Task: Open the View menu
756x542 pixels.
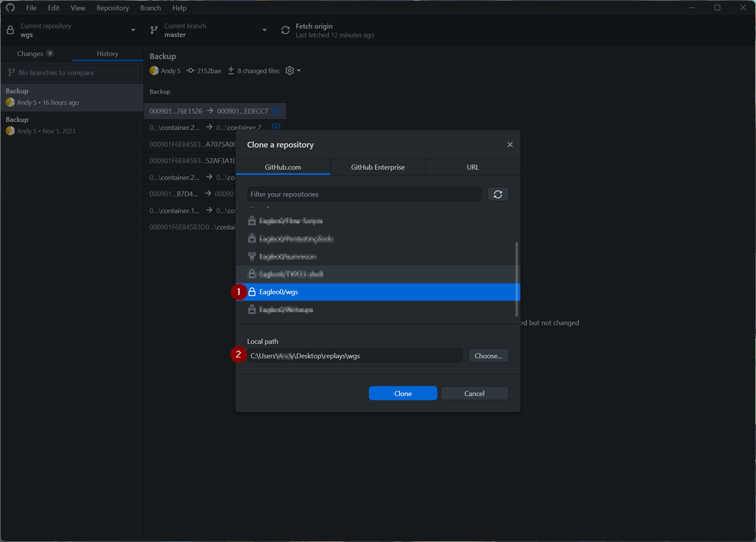Action: tap(78, 8)
